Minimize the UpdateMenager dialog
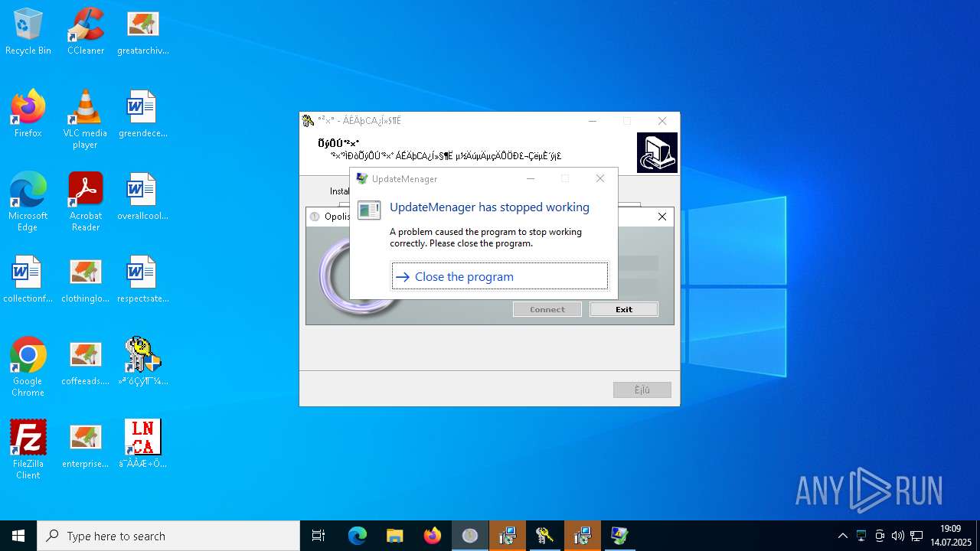The image size is (980, 551). (531, 178)
